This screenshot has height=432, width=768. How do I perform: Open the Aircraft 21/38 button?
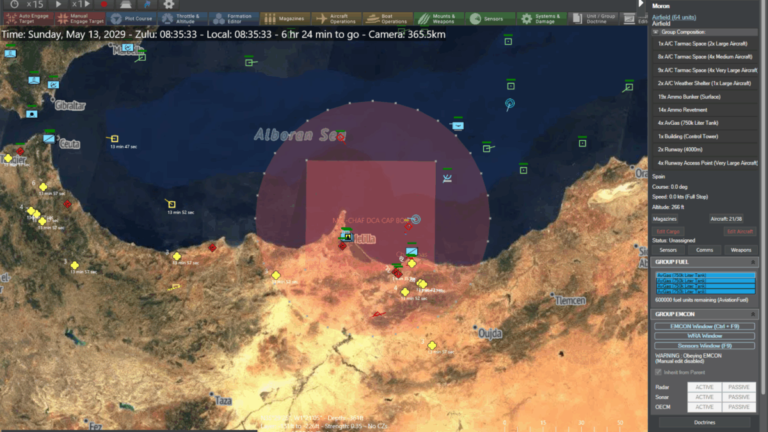coord(725,219)
